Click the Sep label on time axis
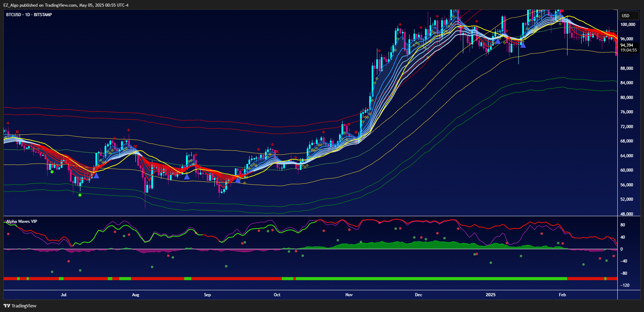This screenshot has height=312, width=644. pyautogui.click(x=207, y=295)
